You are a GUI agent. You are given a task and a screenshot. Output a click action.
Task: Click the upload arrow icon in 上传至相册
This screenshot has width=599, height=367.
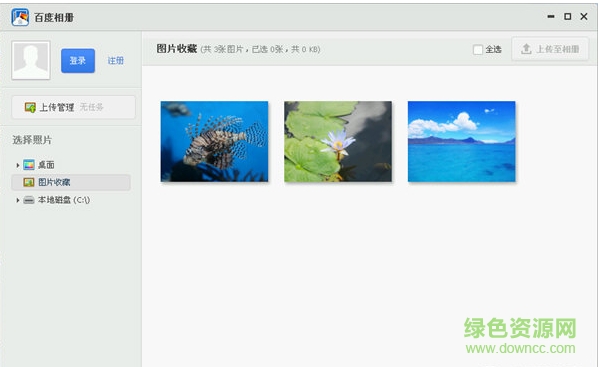(x=526, y=49)
